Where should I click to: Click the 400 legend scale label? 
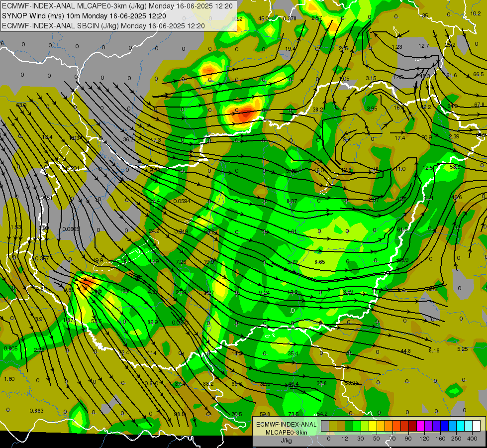472,439
